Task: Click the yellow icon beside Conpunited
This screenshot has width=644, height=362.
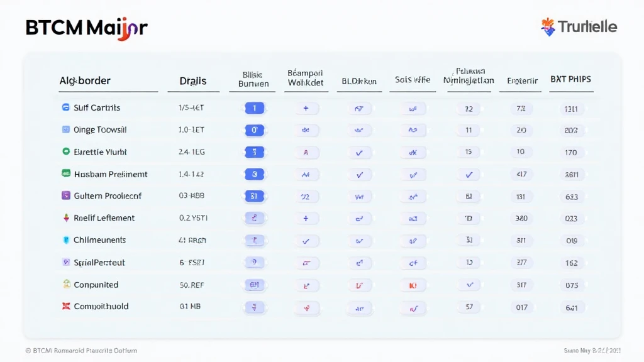Action: point(67,283)
